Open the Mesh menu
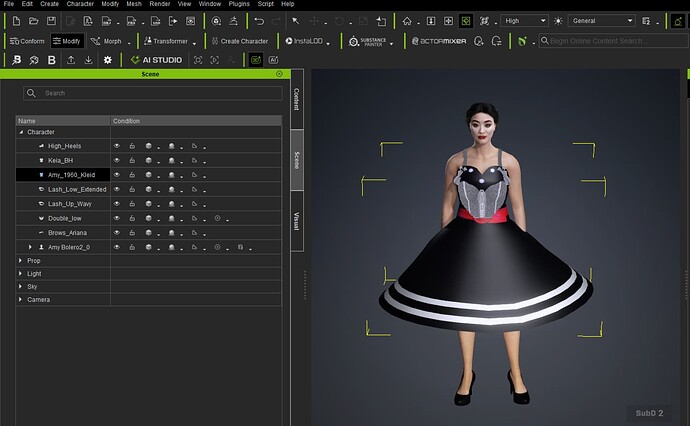Viewport: 690px width, 426px height. [134, 4]
